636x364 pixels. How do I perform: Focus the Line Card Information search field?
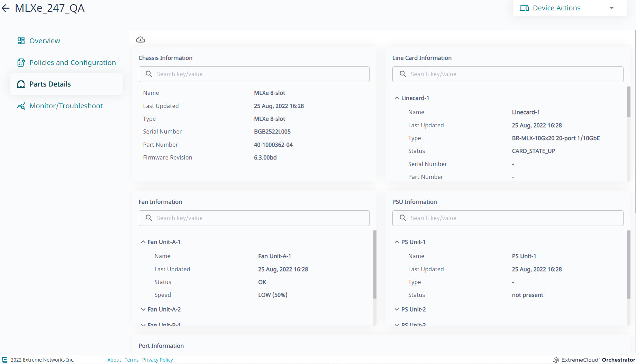508,74
